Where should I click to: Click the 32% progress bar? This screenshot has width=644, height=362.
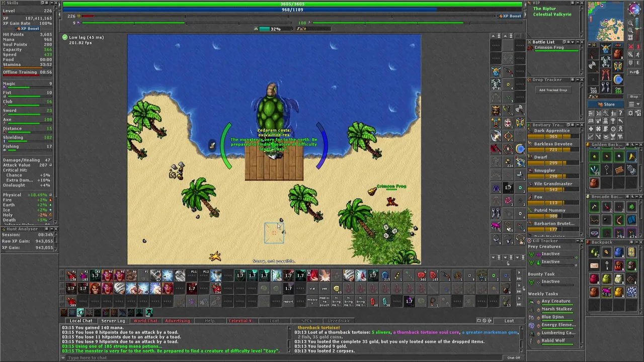pos(276,29)
